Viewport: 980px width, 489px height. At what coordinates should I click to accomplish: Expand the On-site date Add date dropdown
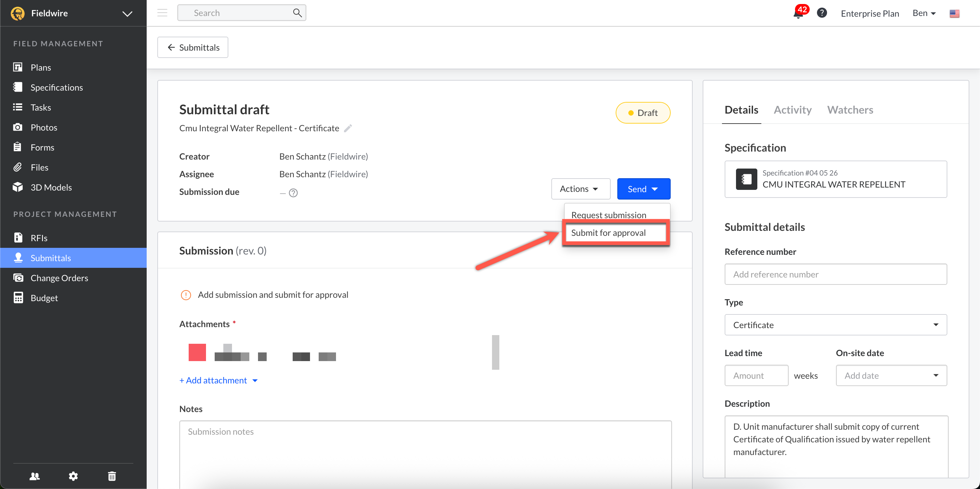[x=891, y=376]
